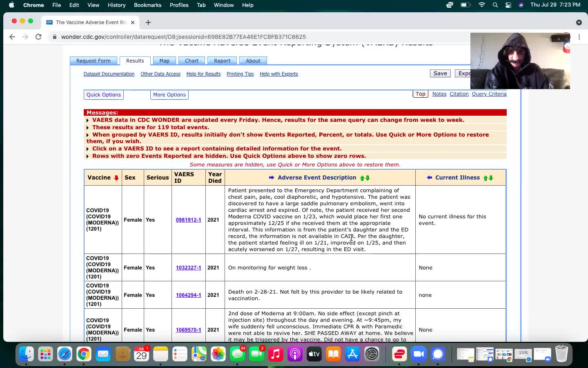Reload the page with the refresh icon

coord(38,37)
